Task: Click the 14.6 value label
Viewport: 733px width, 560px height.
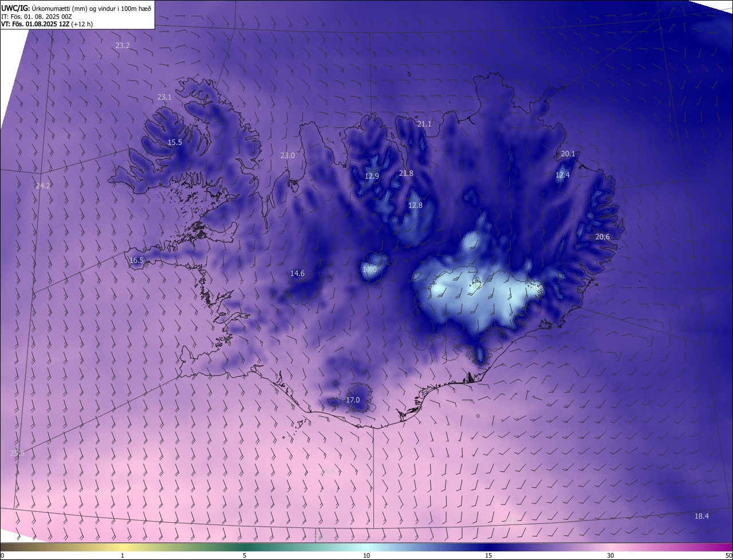Action: click(297, 274)
